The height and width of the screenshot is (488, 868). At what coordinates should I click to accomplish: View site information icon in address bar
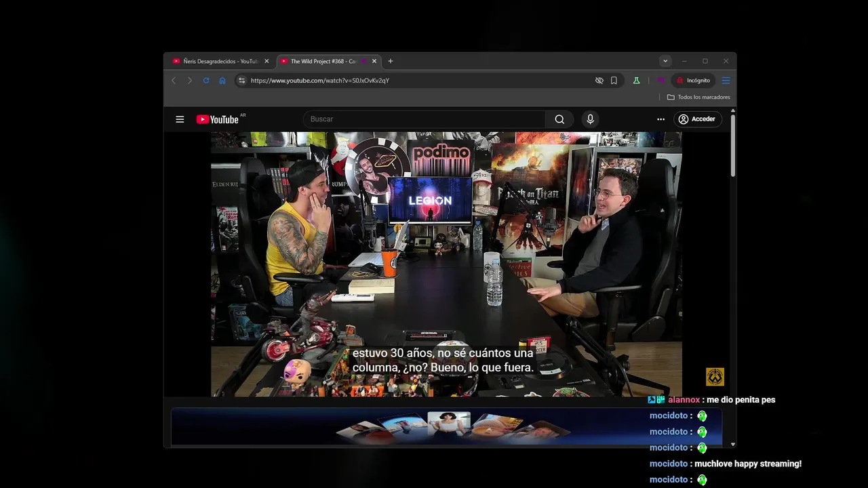241,81
